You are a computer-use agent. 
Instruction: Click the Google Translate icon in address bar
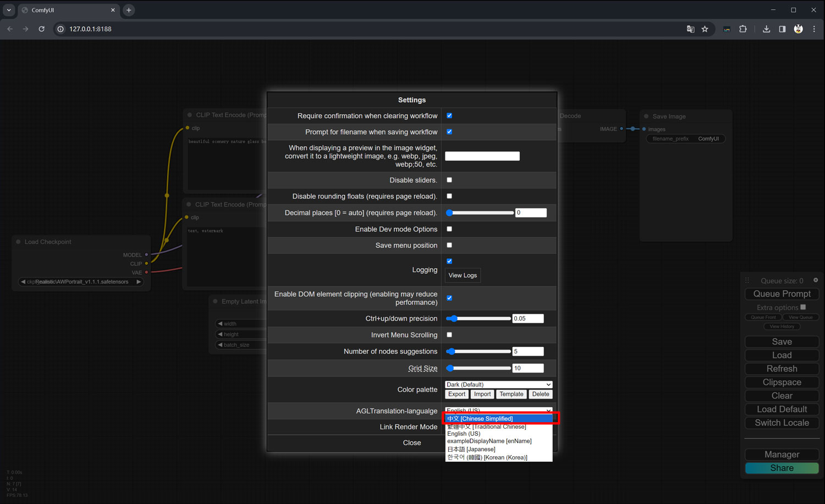pos(690,29)
